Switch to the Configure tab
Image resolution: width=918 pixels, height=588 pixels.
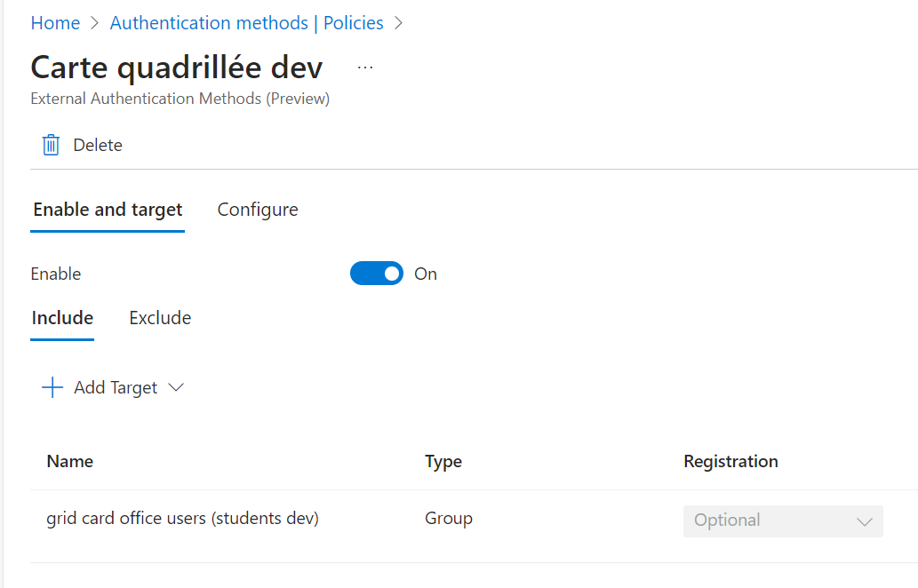pos(257,209)
